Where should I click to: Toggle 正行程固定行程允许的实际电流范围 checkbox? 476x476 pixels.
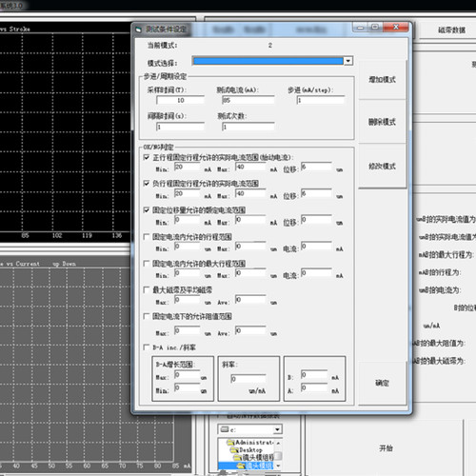pos(147,157)
